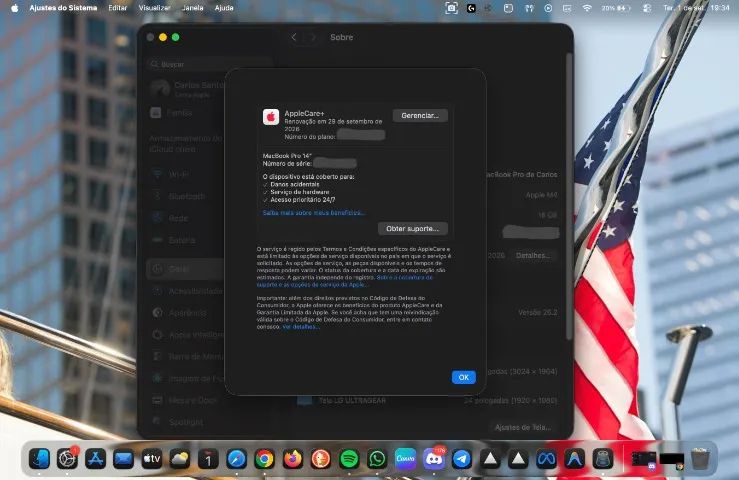Launch Google Chrome from the Dock

point(264,459)
